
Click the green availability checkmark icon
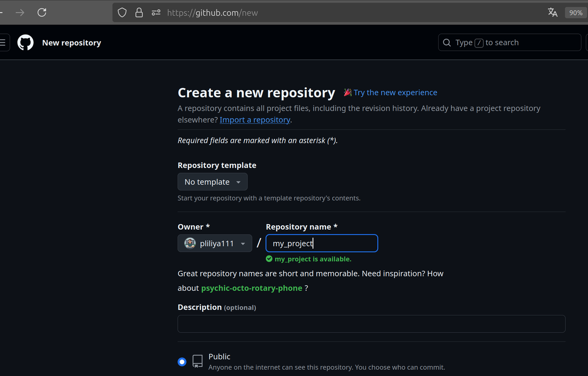(269, 259)
